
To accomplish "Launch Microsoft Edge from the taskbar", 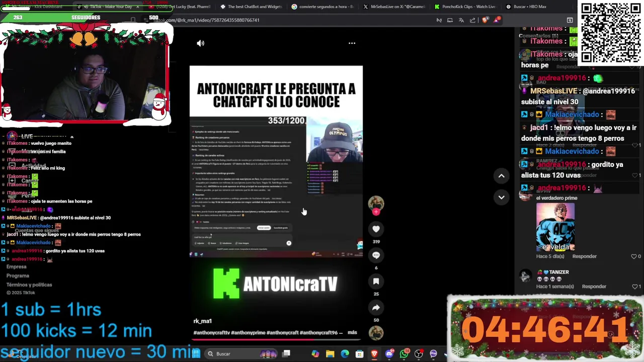I will click(345, 354).
